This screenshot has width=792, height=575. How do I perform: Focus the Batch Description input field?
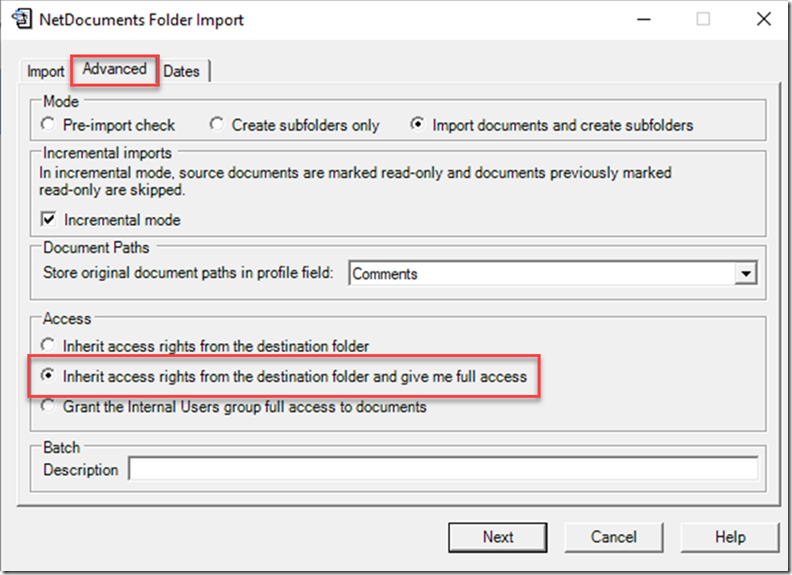(443, 469)
